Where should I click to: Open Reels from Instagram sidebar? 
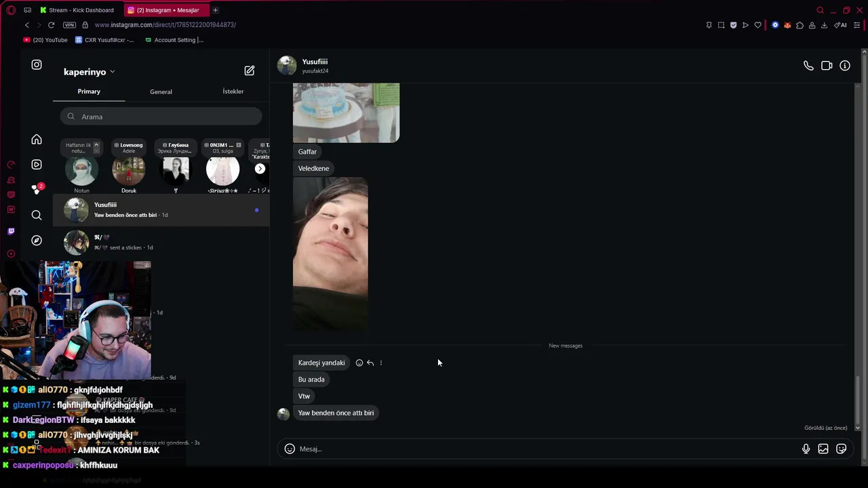point(37,165)
